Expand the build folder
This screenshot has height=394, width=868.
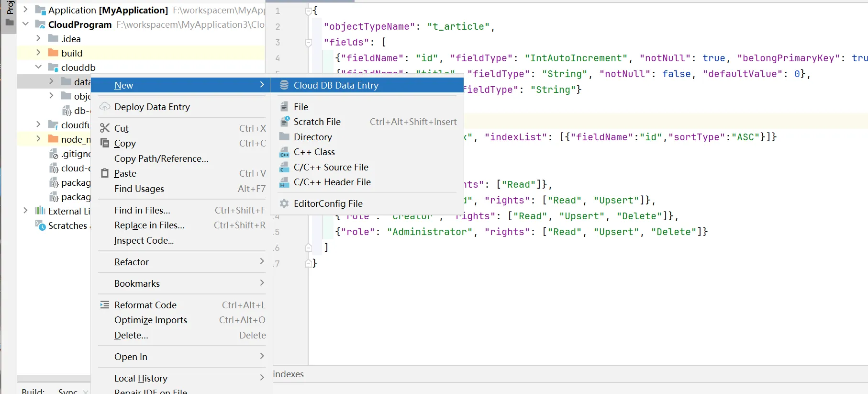pyautogui.click(x=38, y=53)
